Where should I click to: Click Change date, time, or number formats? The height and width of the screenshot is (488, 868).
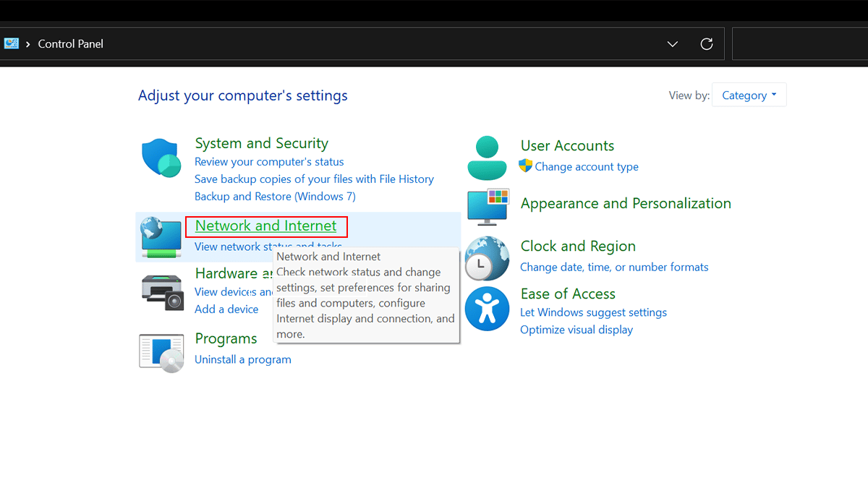(614, 267)
